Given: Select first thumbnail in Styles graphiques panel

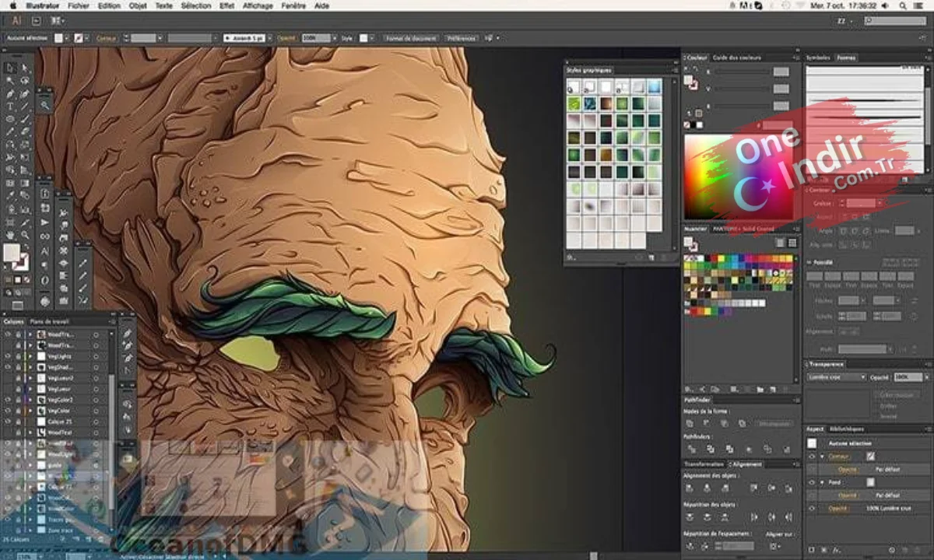Looking at the screenshot, I should [574, 86].
